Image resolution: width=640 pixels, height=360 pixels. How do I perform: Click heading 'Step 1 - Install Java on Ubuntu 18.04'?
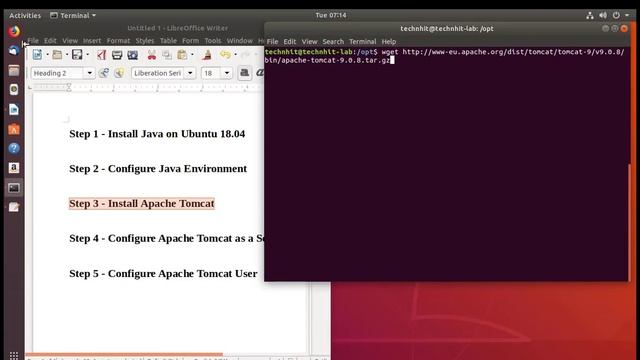157,134
